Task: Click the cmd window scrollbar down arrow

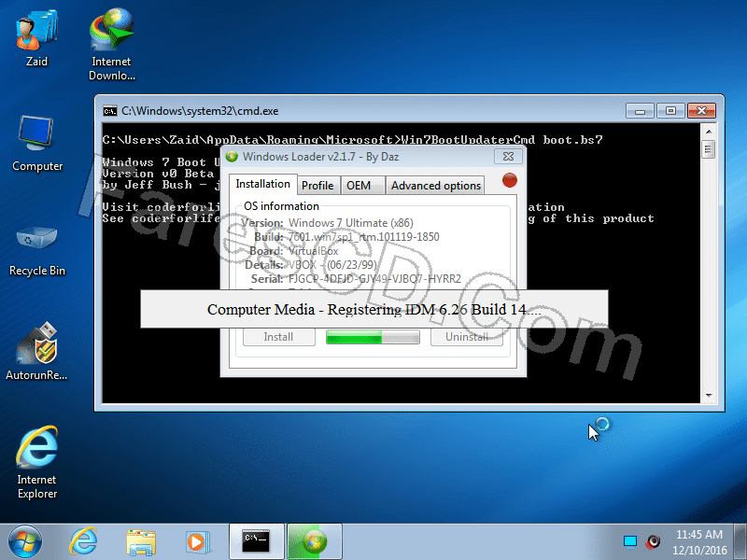Action: [709, 395]
